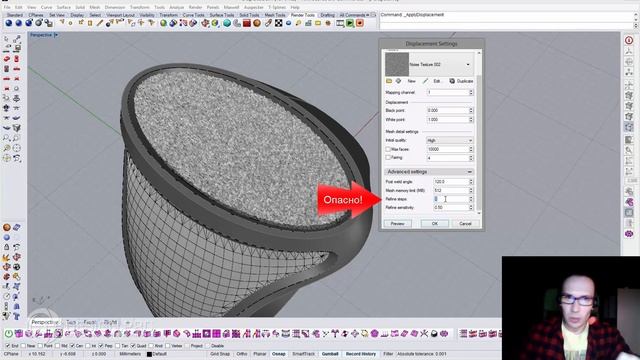Toggle the Knot osnap checkbox
Viewport: 640px width, 360px height.
pos(151,346)
